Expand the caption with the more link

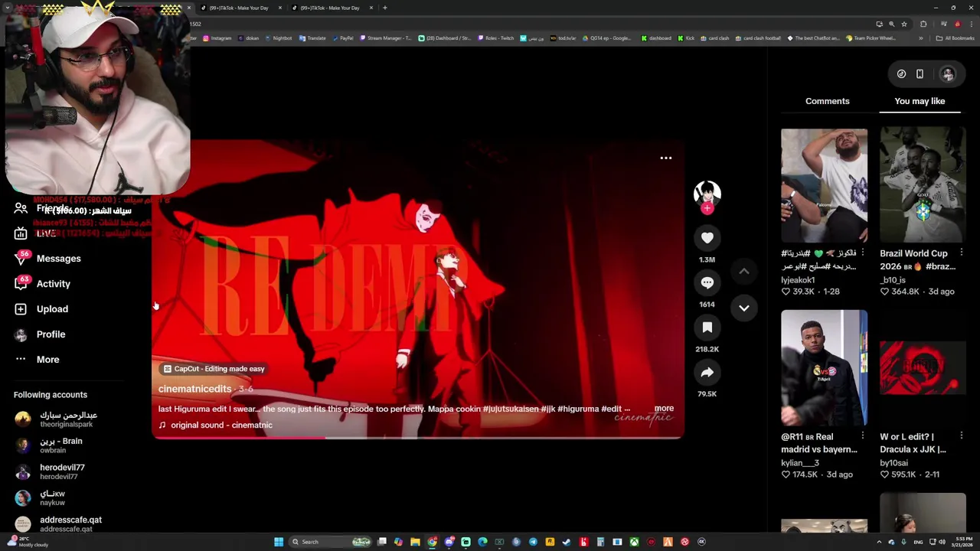664,409
